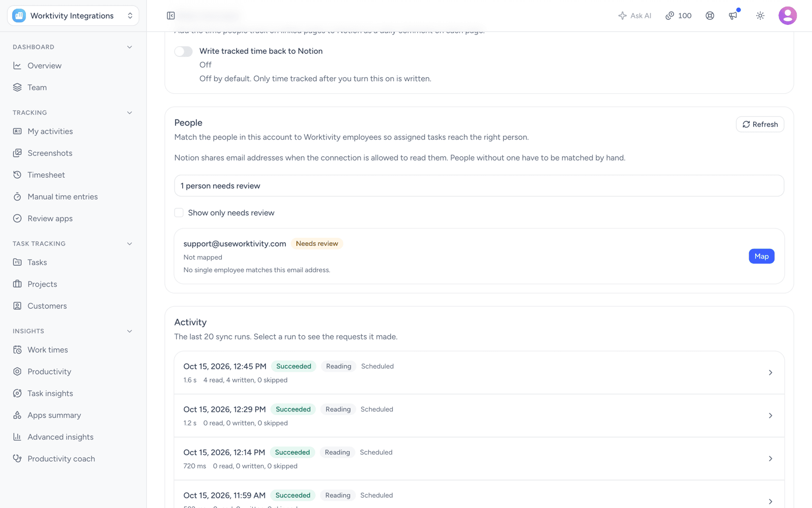Click the Work times icon

pyautogui.click(x=17, y=350)
